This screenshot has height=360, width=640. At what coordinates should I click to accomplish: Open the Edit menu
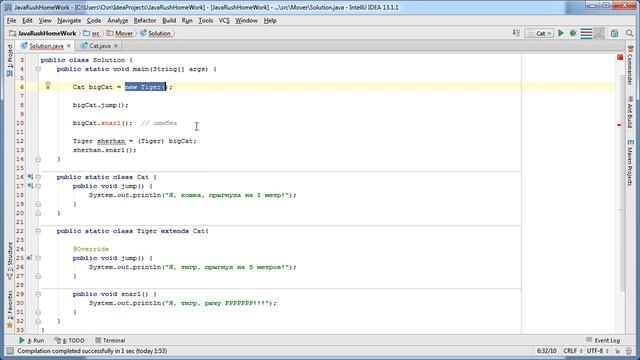[27, 20]
